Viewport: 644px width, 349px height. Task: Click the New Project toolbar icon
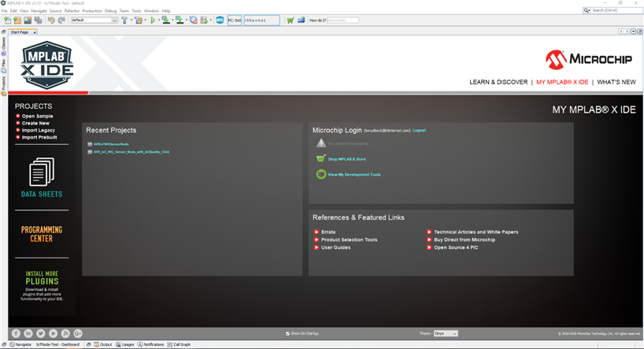point(17,20)
